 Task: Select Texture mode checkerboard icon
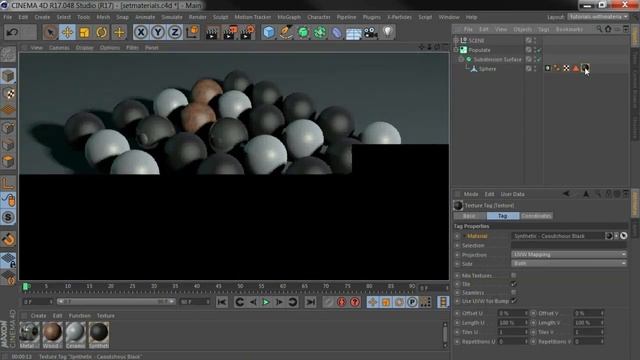click(8, 93)
